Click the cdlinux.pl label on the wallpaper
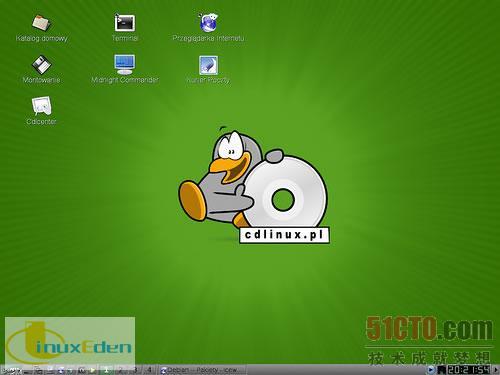Screen dimensions: 500x375 [284, 235]
